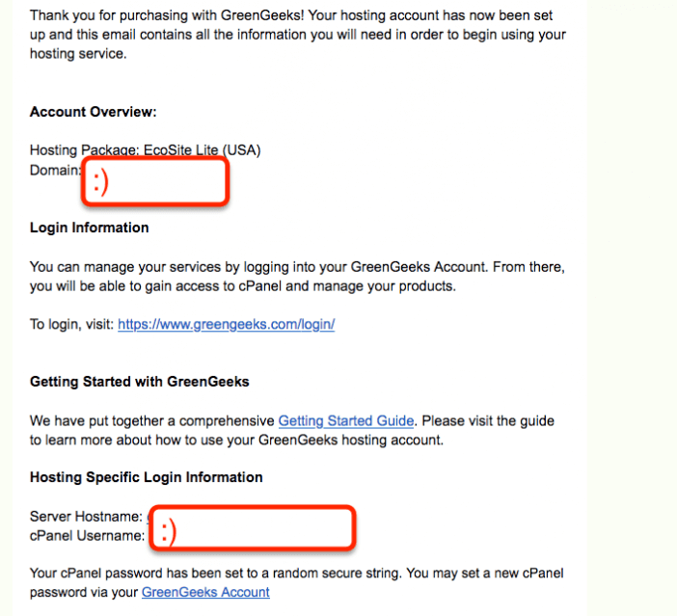
Task: Click the Getting Started with GreenGeeks heading
Action: [140, 382]
